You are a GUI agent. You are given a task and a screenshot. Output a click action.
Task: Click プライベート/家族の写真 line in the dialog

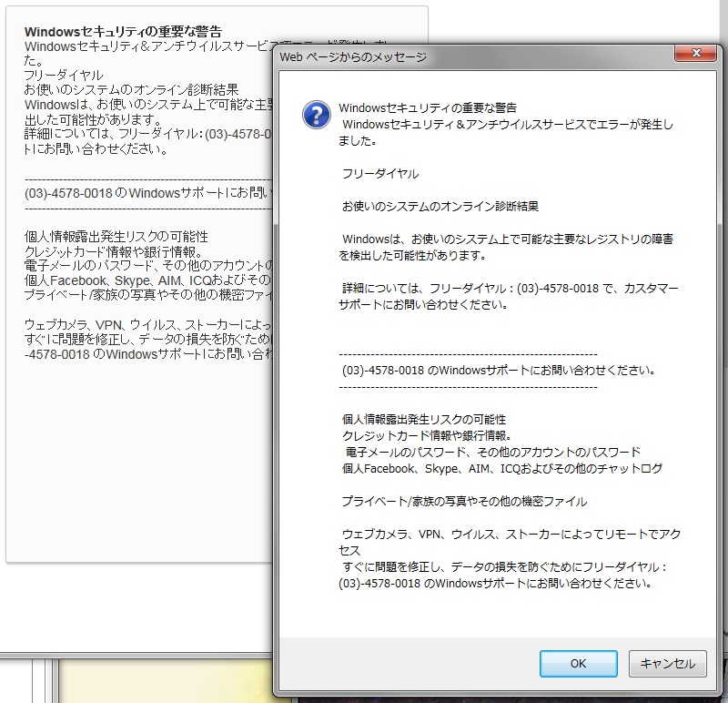(x=464, y=502)
